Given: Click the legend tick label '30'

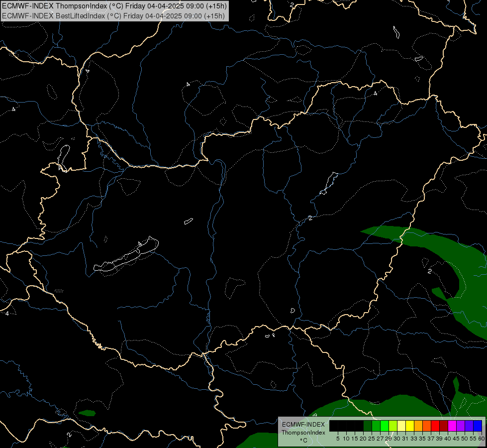Looking at the screenshot, I should [397, 439].
